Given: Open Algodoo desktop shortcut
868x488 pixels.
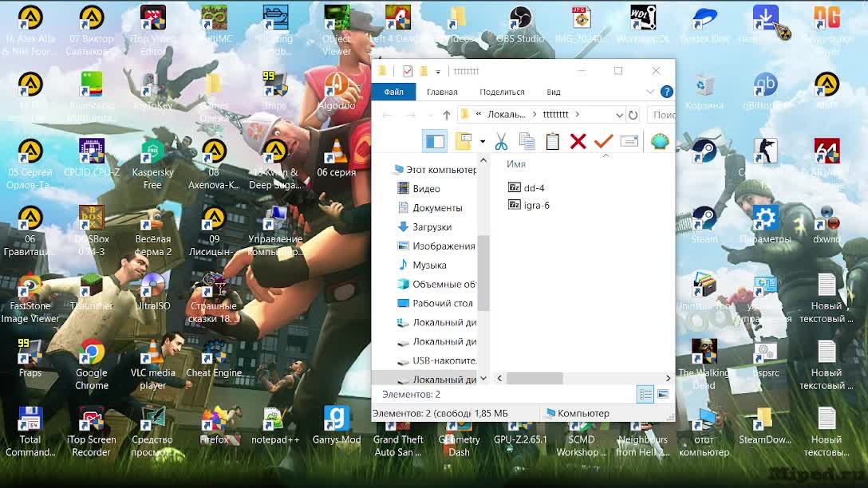Looking at the screenshot, I should tap(336, 91).
